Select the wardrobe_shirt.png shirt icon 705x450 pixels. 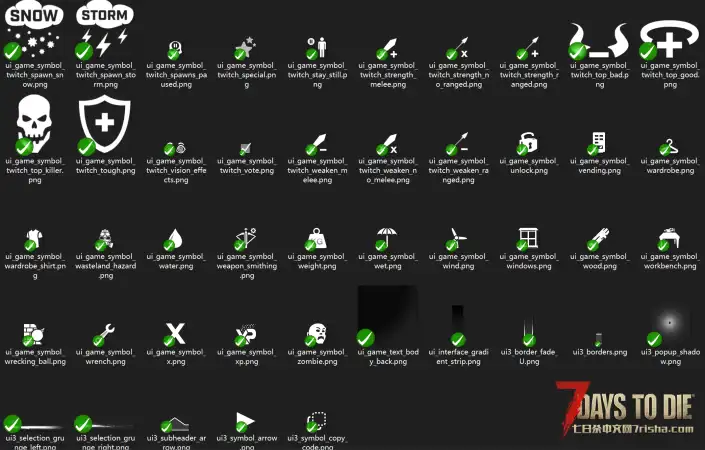(34, 240)
